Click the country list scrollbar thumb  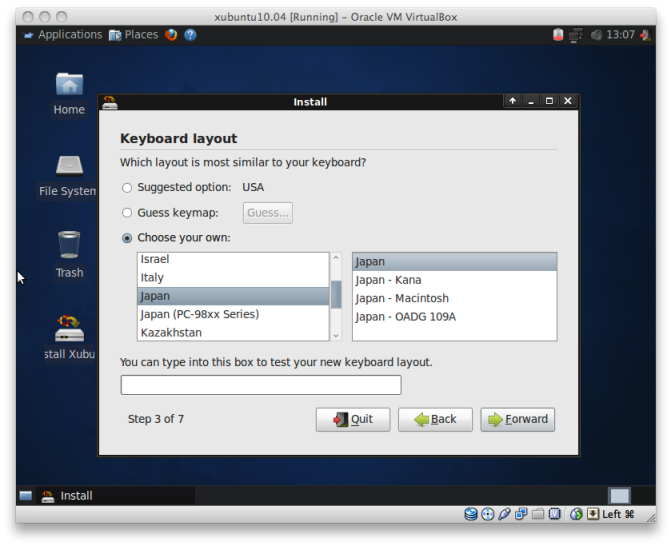(336, 294)
